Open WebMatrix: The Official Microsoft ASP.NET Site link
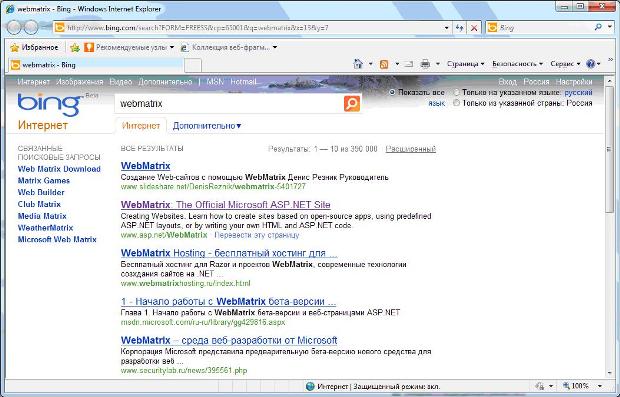This screenshot has height=397, width=620. tap(225, 205)
